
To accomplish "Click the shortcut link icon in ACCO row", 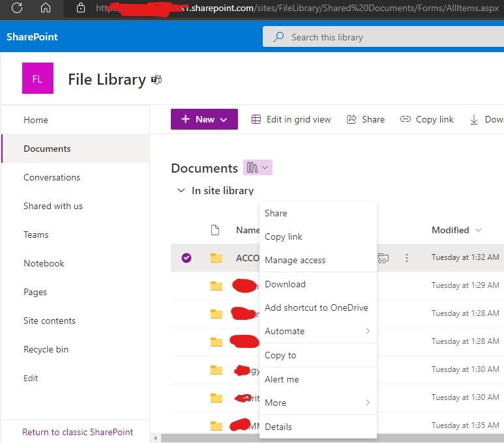I will coord(383,258).
